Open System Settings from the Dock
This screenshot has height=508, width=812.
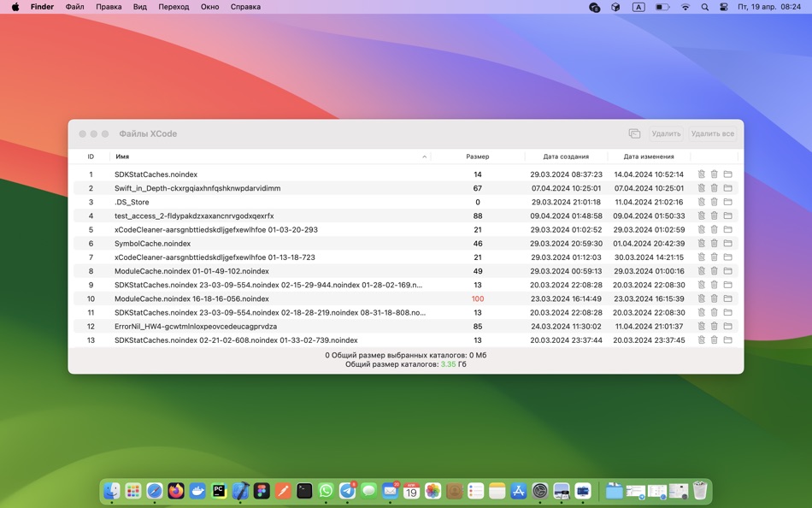[x=540, y=490]
